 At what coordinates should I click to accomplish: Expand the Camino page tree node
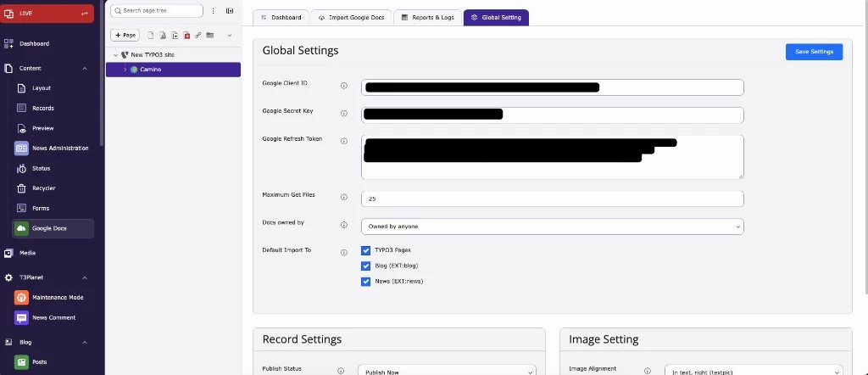coord(125,70)
